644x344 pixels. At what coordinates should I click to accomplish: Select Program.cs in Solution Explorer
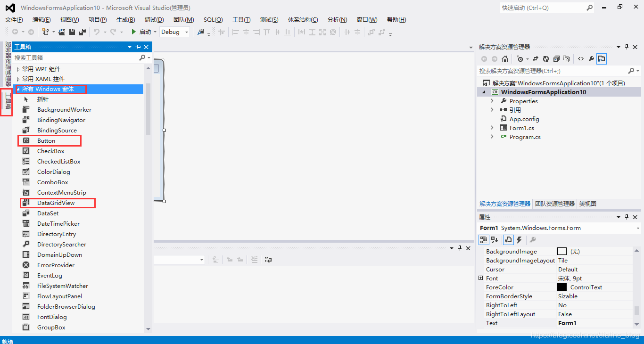[x=525, y=137]
